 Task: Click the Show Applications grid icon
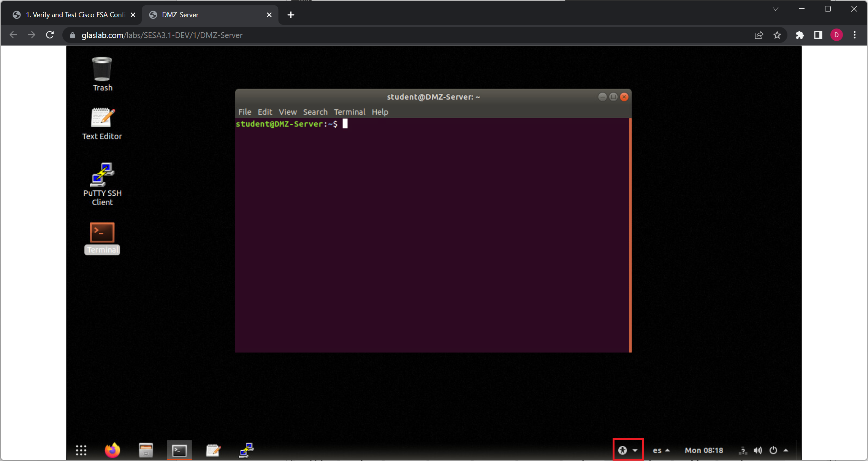click(81, 450)
